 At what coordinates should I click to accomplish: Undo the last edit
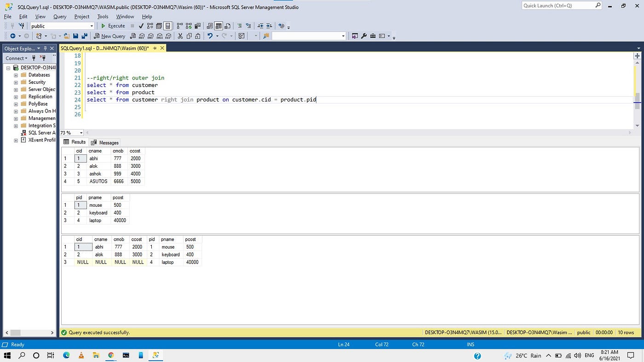tap(210, 36)
